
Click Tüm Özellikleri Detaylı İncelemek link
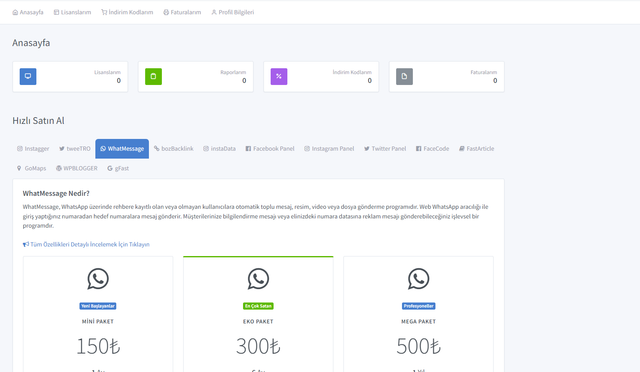pos(86,244)
